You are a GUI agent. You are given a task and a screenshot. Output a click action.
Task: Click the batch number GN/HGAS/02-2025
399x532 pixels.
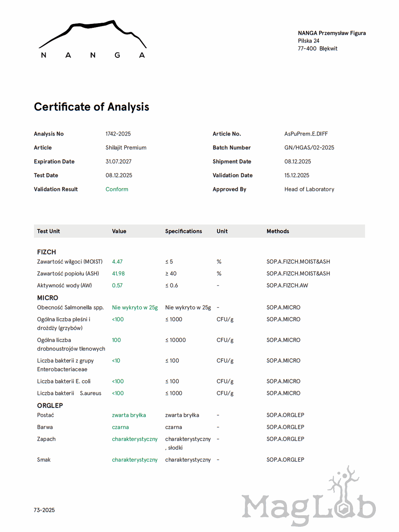pyautogui.click(x=309, y=148)
